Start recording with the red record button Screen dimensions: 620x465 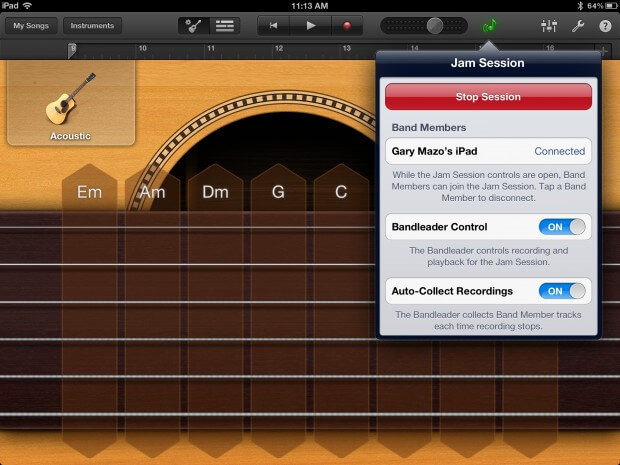tap(347, 26)
